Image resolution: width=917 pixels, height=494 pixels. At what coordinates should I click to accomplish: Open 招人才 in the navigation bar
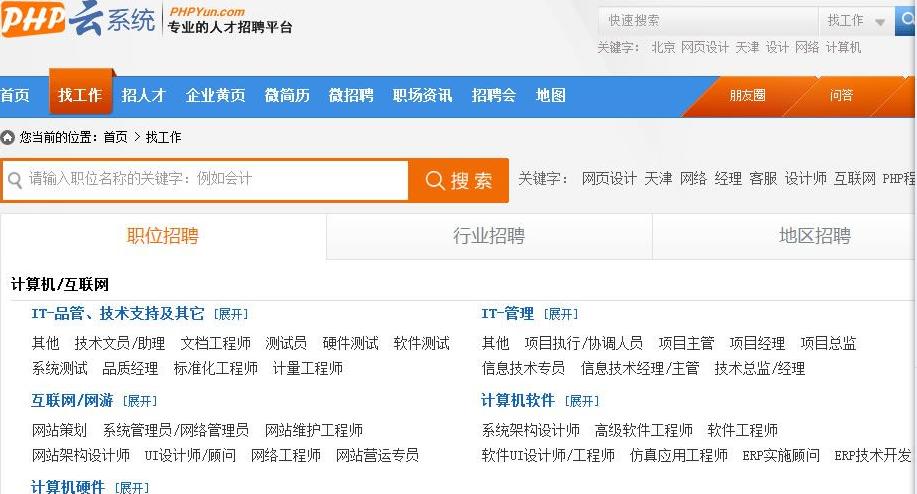pos(143,96)
